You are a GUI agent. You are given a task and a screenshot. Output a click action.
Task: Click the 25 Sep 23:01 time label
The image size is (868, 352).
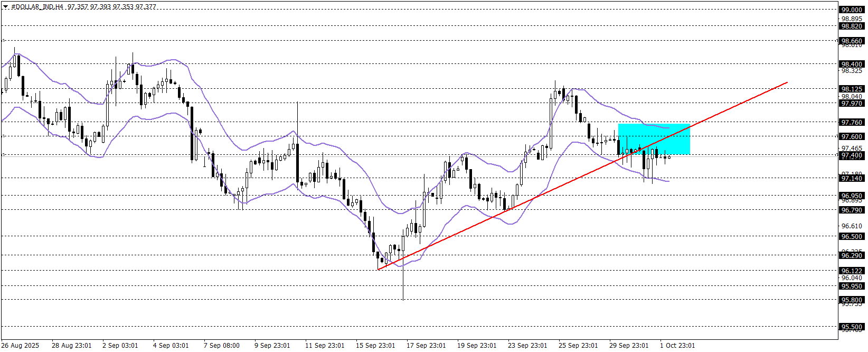pos(578,346)
